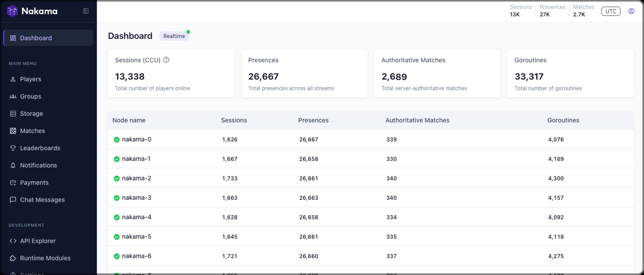Click the API Explorer code brackets icon
The height and width of the screenshot is (275, 644).
pyautogui.click(x=13, y=241)
